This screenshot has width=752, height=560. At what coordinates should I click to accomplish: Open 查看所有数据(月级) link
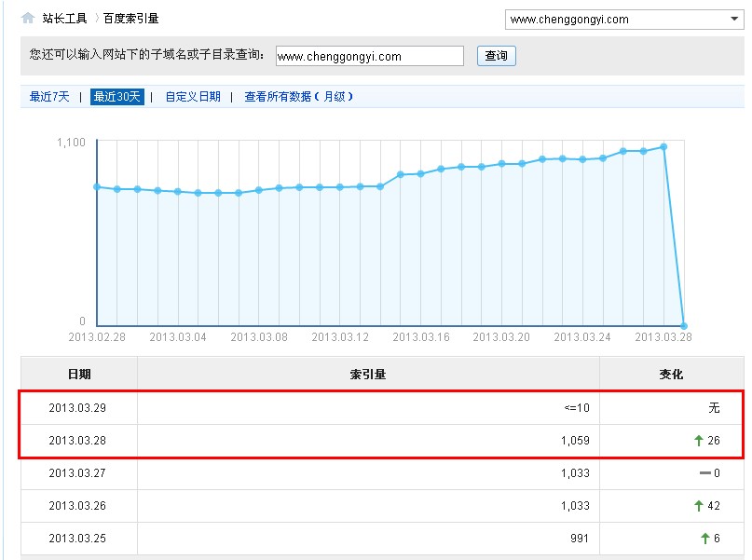(x=298, y=96)
